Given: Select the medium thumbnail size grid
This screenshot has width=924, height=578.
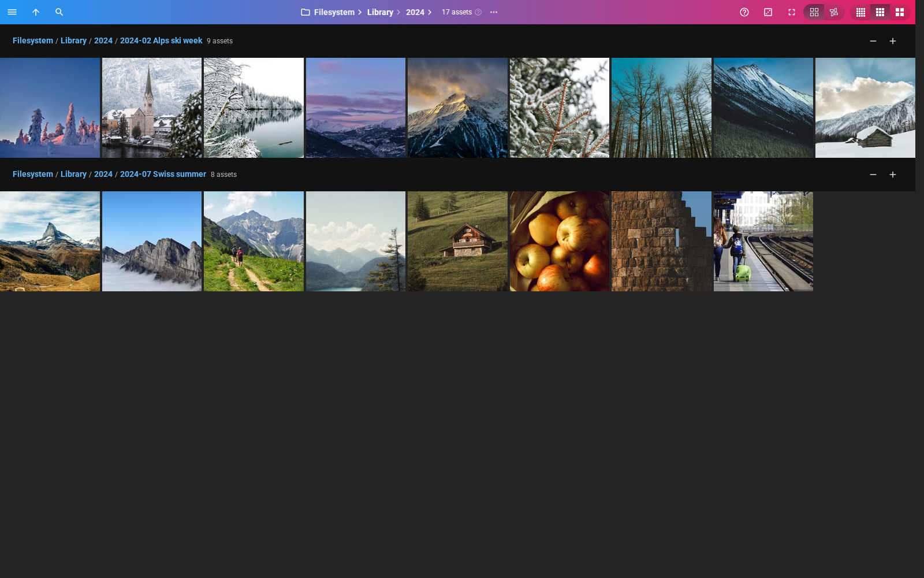Looking at the screenshot, I should 880,12.
